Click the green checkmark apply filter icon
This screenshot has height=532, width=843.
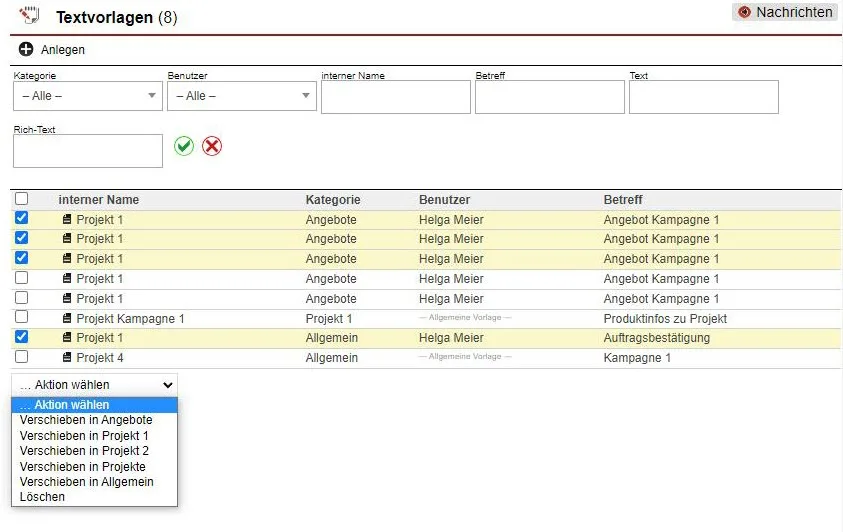[x=184, y=146]
